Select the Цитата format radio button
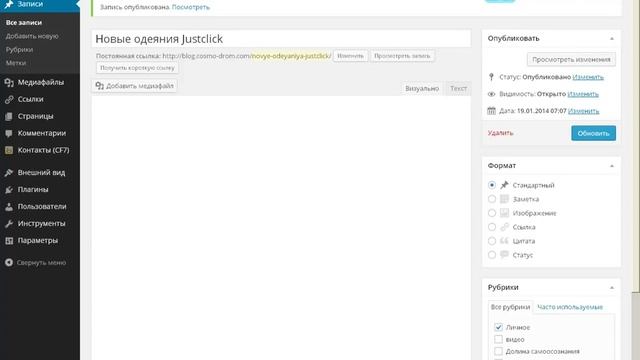 (492, 241)
